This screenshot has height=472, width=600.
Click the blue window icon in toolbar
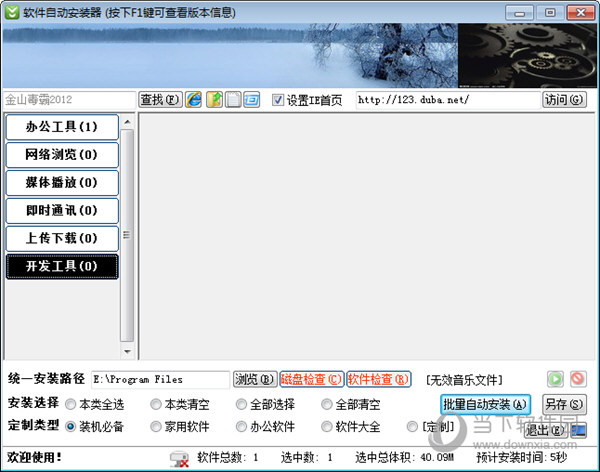251,100
